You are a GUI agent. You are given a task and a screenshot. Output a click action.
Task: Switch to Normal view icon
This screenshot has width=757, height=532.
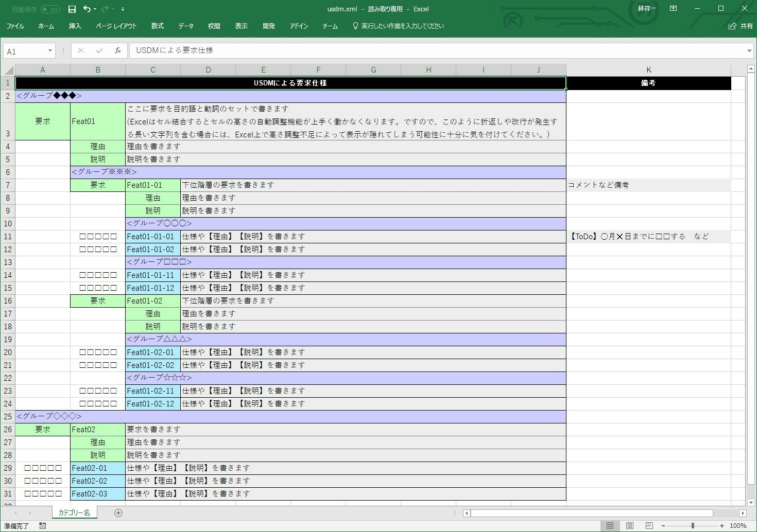[610, 526]
